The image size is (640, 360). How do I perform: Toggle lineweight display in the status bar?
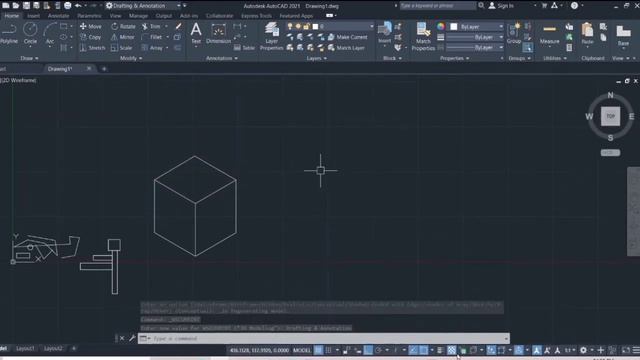(440, 350)
